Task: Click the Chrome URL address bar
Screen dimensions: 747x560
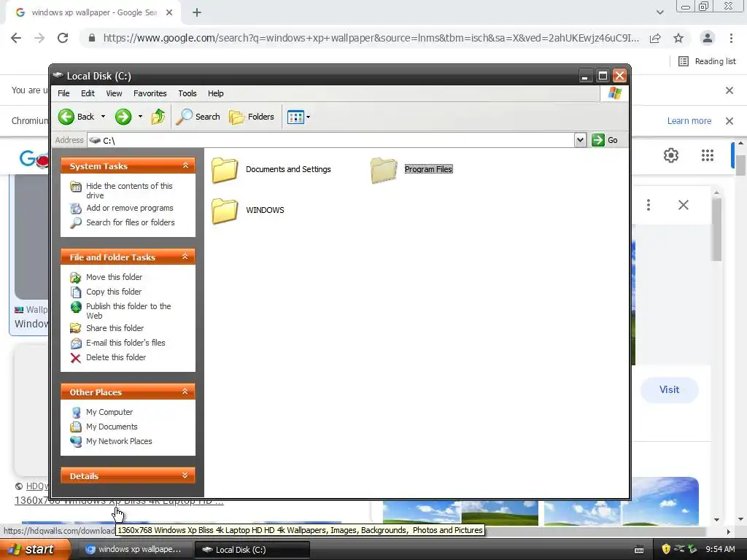Action: [x=371, y=38]
